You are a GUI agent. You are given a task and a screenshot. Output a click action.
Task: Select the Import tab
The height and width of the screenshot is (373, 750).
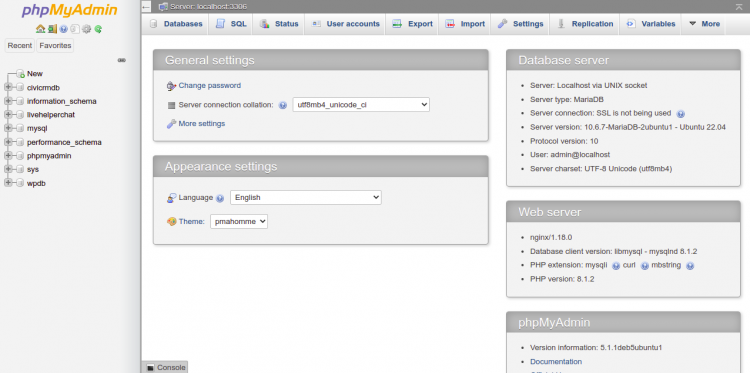coord(465,24)
